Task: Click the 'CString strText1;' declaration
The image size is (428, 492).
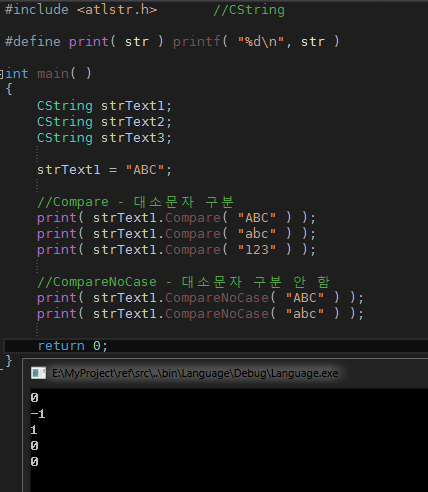Action: click(x=104, y=106)
